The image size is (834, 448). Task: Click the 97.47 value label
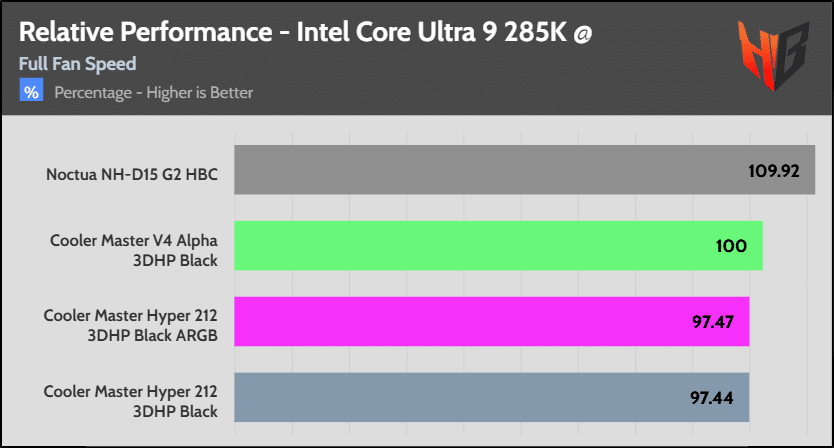pos(713,322)
